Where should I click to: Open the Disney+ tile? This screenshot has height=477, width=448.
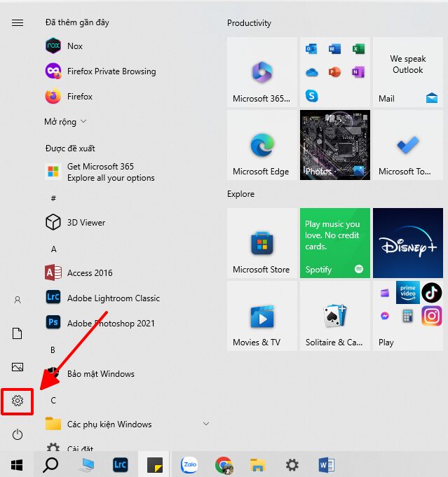407,243
